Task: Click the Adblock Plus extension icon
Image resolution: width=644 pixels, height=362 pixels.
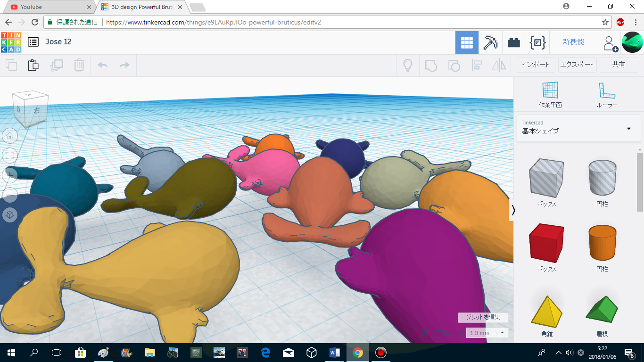Action: click(x=620, y=22)
